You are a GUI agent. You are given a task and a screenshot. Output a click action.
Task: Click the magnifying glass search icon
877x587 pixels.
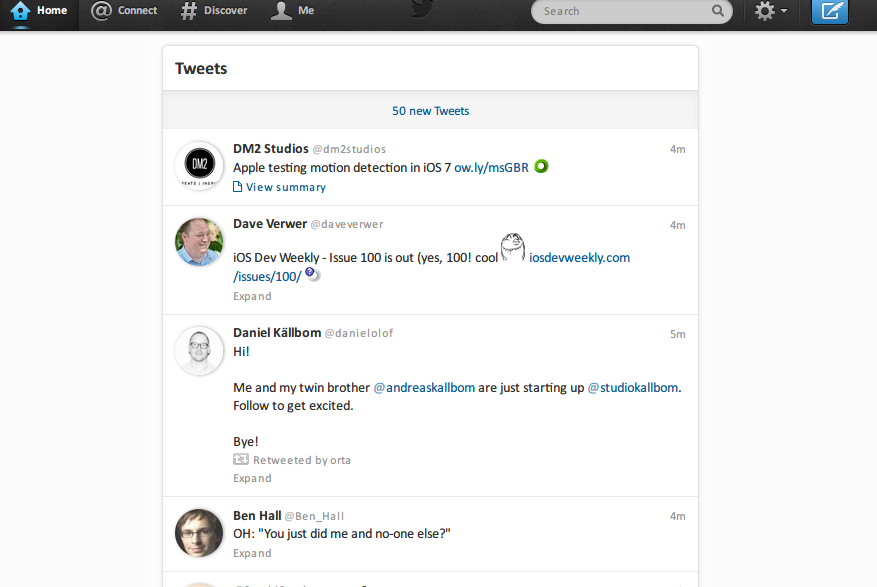coord(718,11)
